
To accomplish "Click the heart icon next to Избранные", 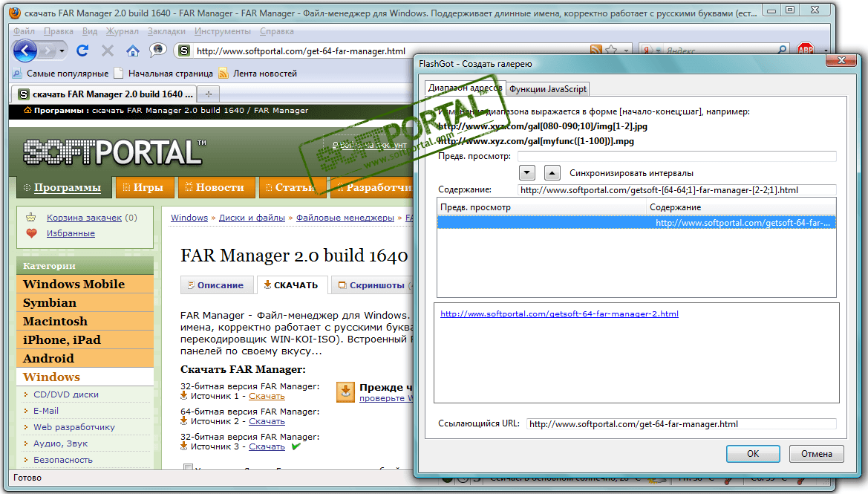I will pos(31,233).
